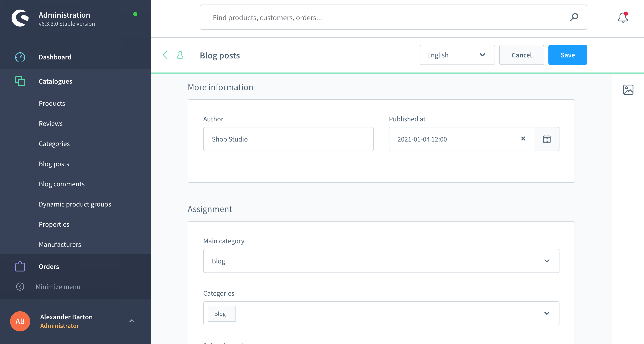Select Manufacturers from Catalogues menu
Viewport: 644px width, 344px height.
click(x=60, y=245)
